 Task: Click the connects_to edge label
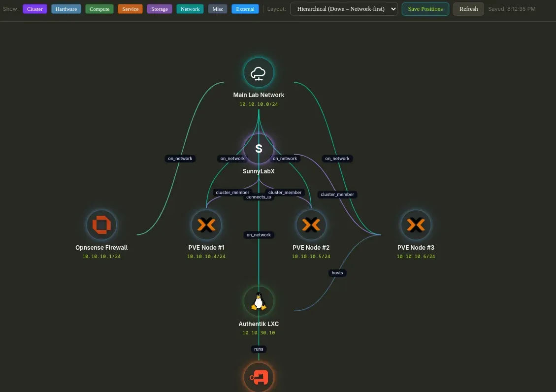[259, 197]
